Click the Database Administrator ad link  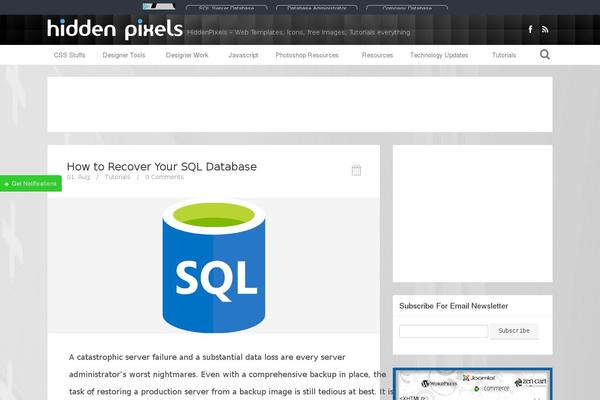(317, 8)
